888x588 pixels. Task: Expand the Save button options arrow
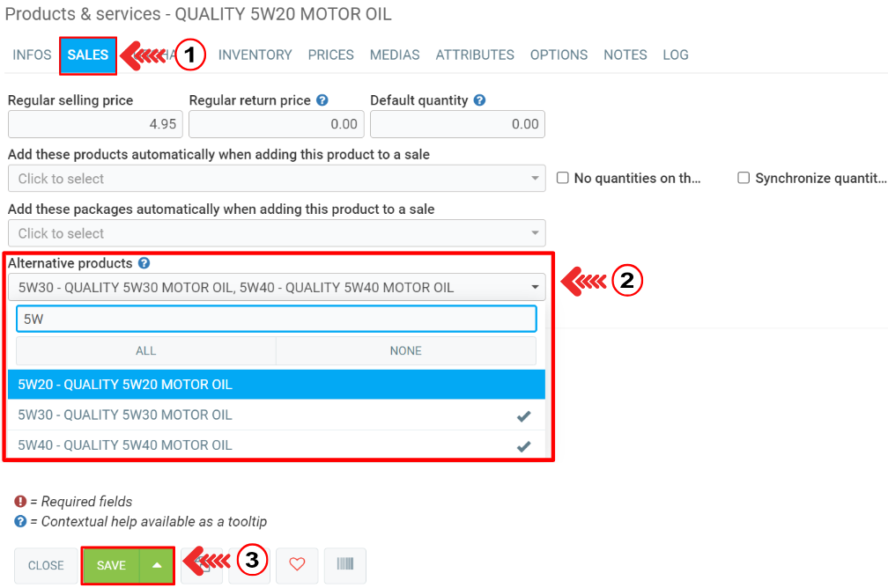pos(157,565)
